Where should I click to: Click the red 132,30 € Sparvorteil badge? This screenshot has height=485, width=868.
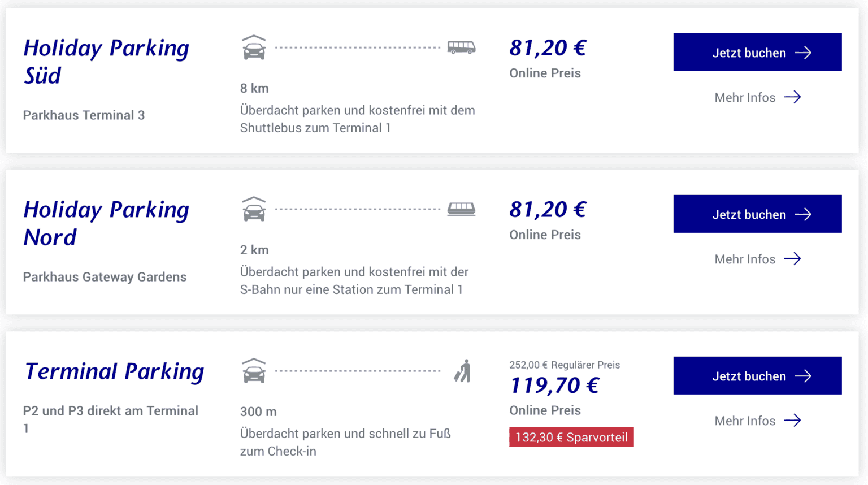coord(571,437)
